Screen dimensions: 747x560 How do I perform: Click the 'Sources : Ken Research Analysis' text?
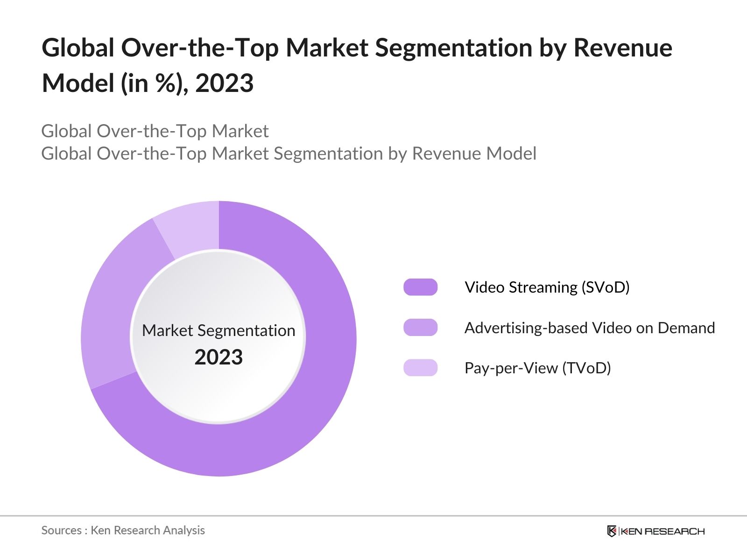click(x=123, y=530)
